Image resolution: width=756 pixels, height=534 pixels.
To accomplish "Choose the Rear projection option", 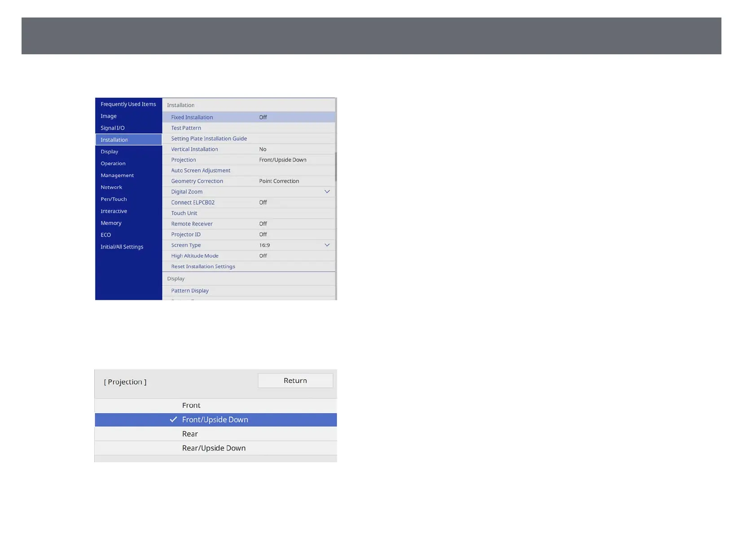I will click(216, 434).
